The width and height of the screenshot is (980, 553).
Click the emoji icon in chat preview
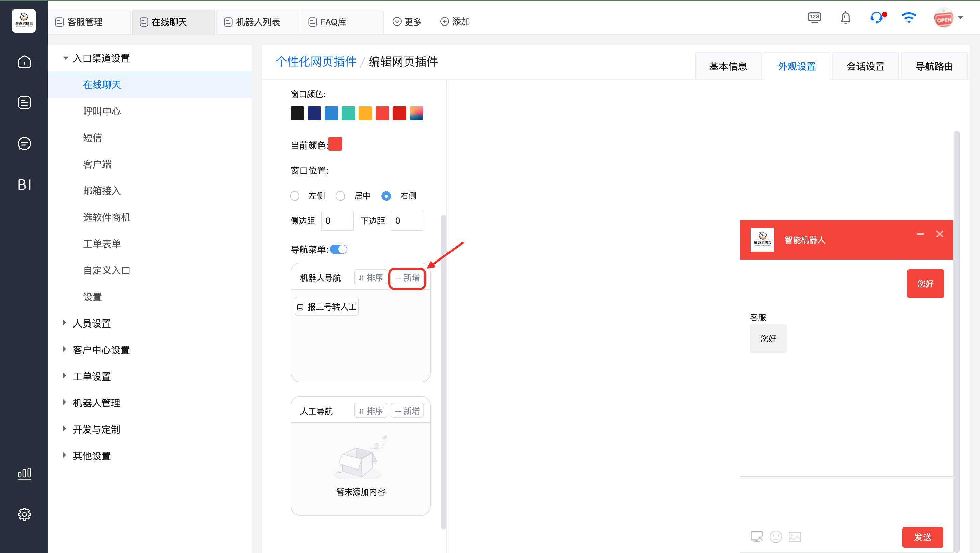pos(776,537)
